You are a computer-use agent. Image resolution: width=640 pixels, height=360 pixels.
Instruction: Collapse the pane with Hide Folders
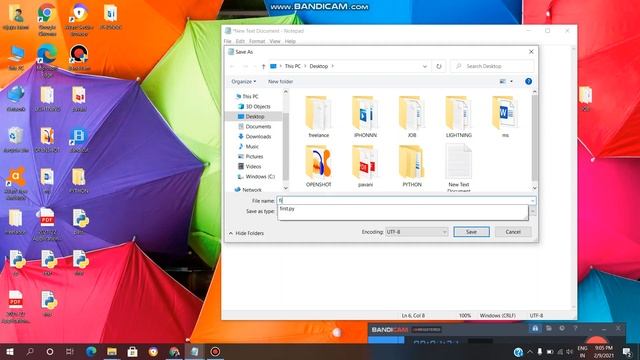coord(247,233)
